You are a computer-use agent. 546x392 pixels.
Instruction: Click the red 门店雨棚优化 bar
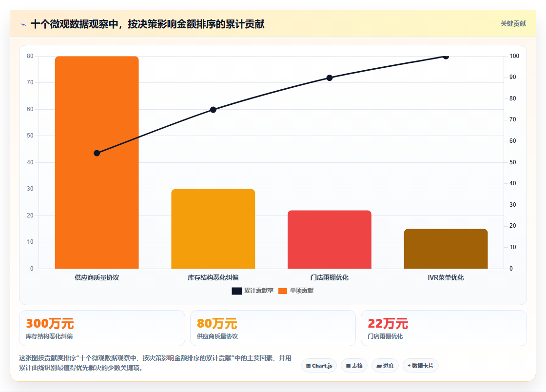point(330,239)
